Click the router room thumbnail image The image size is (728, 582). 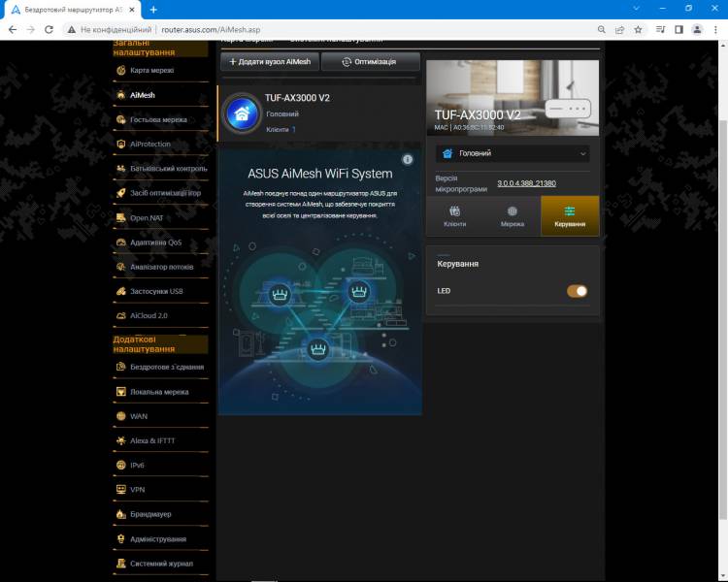[513, 98]
